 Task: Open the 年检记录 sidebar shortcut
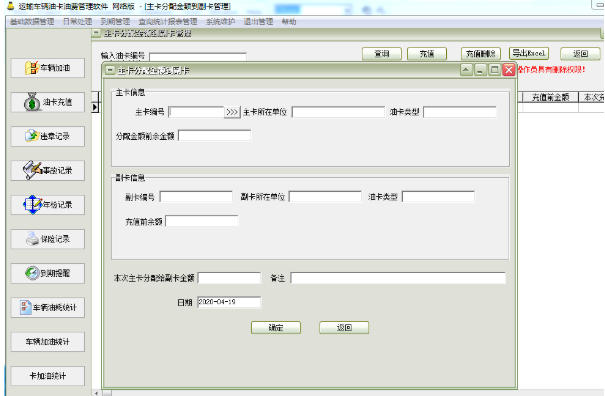[x=48, y=205]
